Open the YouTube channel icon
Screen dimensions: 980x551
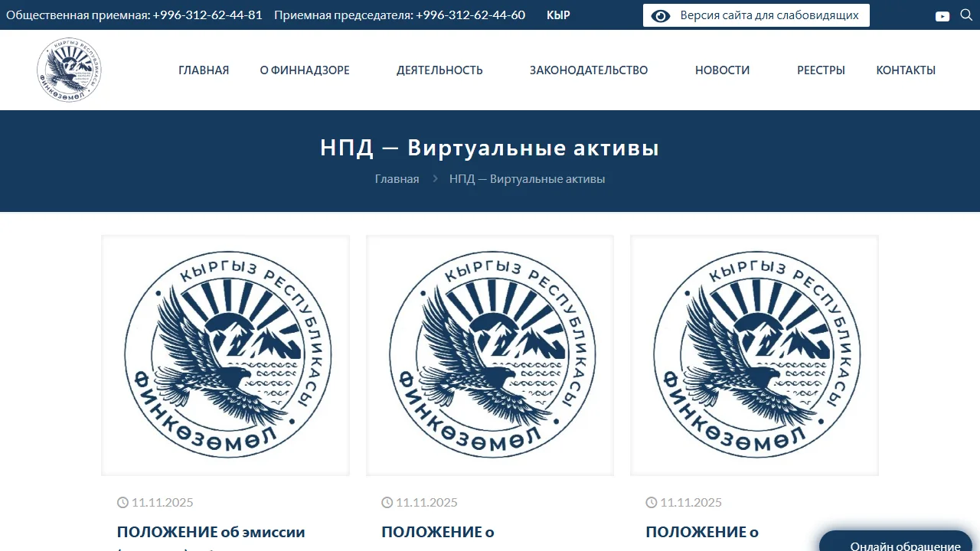pyautogui.click(x=942, y=16)
